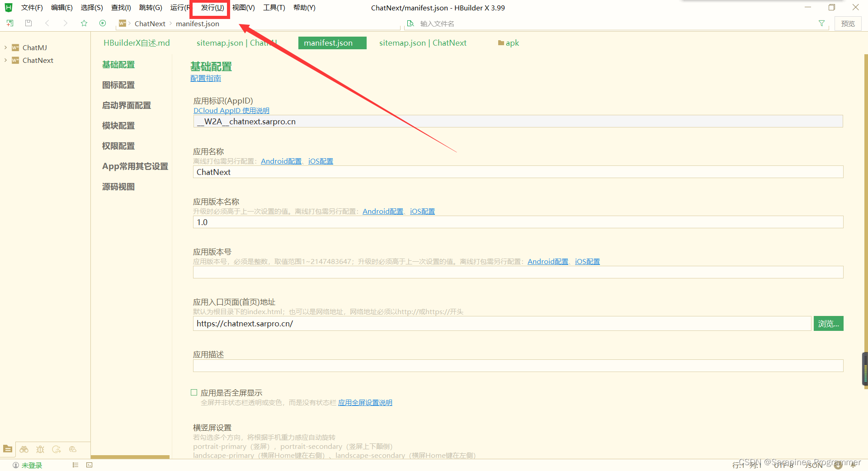Select the 模块配置 section

(x=118, y=126)
